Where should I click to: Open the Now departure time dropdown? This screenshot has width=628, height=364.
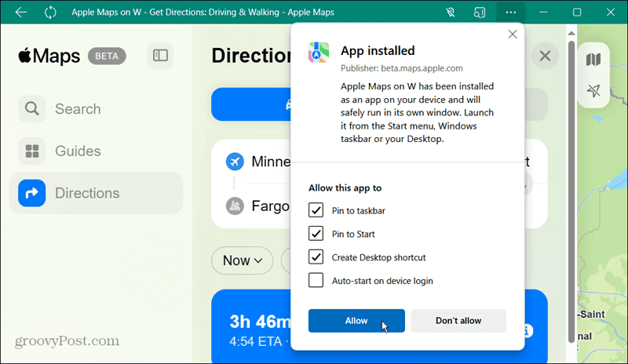coord(243,260)
